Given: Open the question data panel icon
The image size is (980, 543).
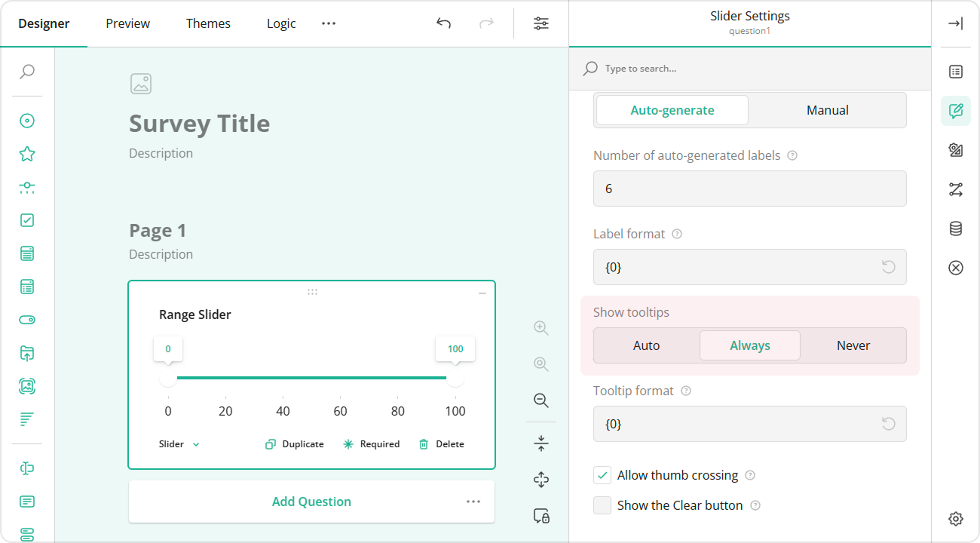Looking at the screenshot, I should 955,229.
